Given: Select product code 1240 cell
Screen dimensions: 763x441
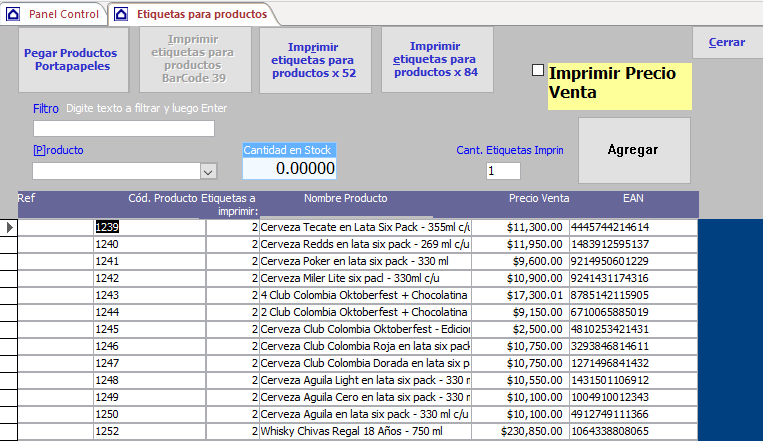Looking at the screenshot, I should pos(149,244).
